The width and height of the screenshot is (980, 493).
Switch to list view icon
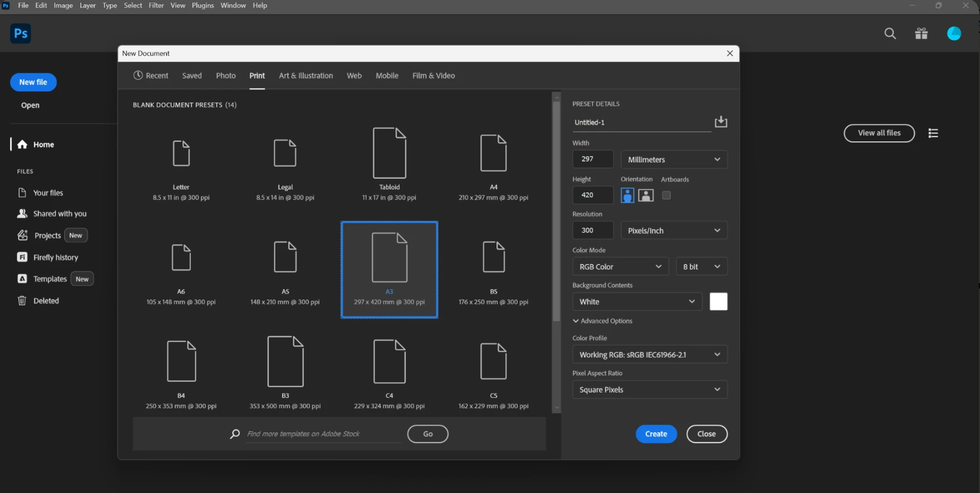point(933,133)
